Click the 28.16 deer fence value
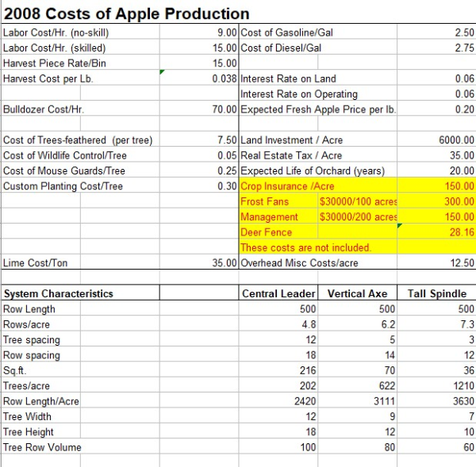 coord(462,232)
